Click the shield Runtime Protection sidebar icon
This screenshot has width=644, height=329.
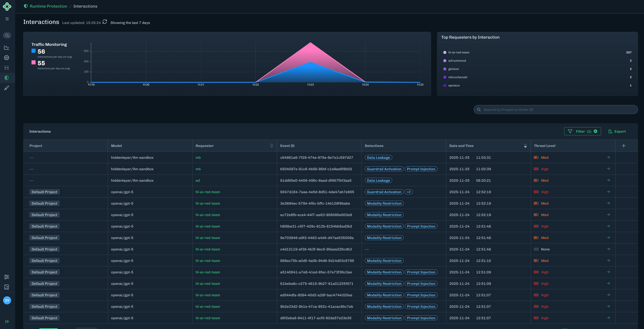(x=7, y=78)
